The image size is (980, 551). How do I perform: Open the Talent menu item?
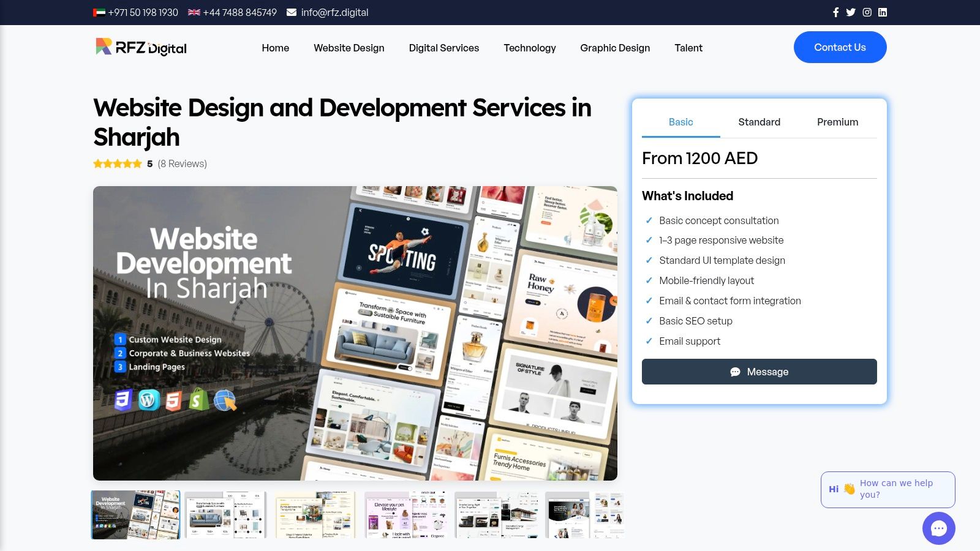[x=688, y=48]
